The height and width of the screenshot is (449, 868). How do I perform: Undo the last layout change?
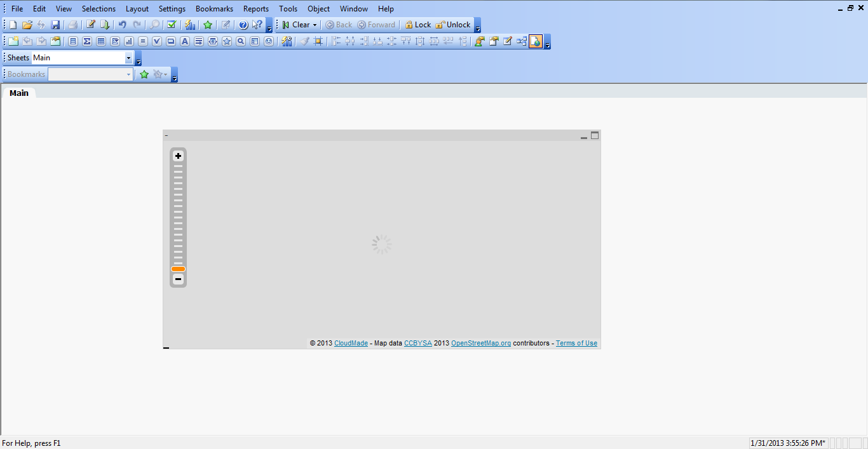122,25
